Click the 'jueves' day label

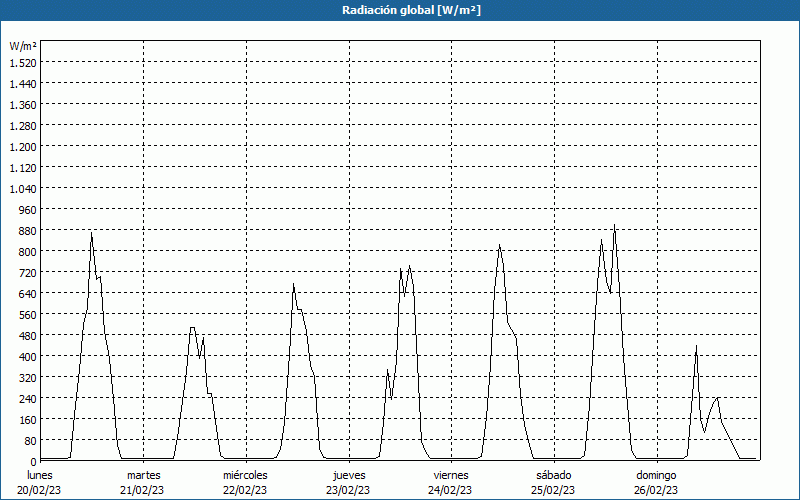(349, 475)
